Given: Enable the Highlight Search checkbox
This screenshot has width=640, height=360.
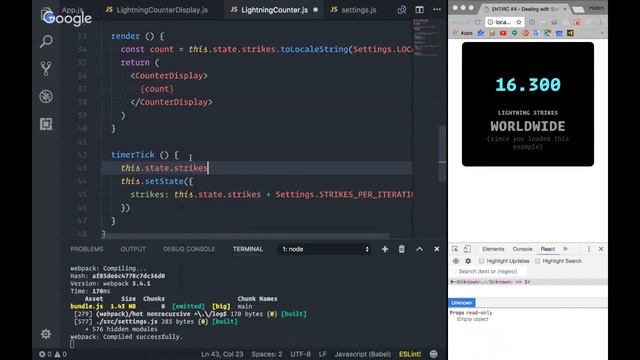Looking at the screenshot, I should [x=538, y=261].
